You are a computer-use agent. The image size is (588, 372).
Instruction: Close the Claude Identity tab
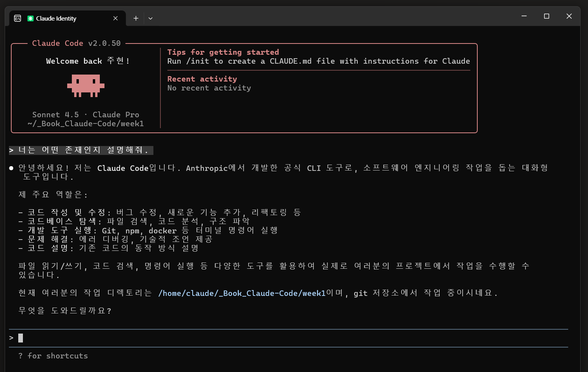click(115, 18)
